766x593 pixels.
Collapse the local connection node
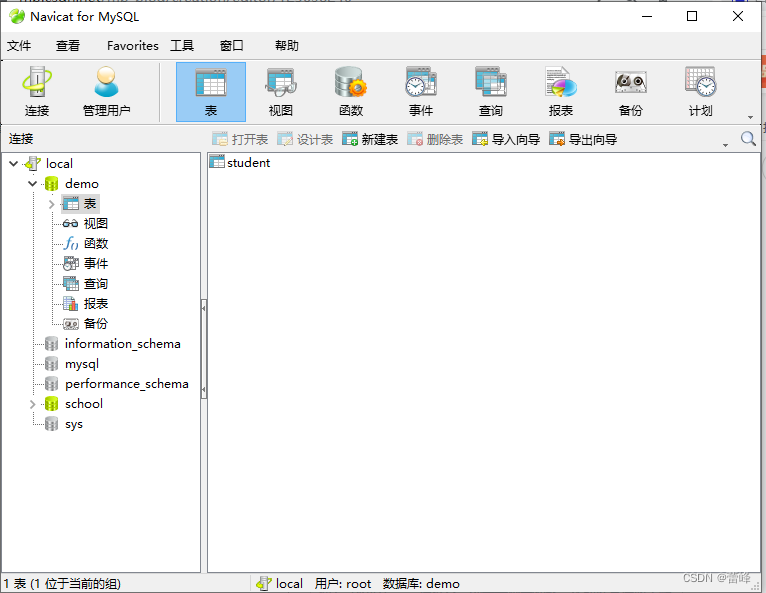14,164
